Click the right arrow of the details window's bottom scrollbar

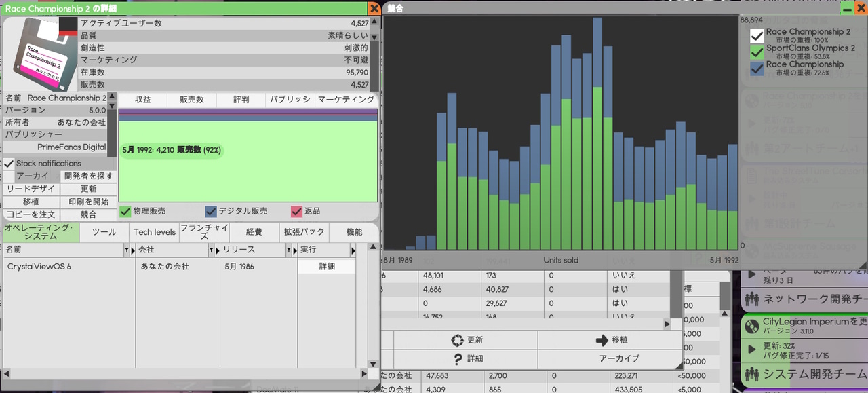[363, 374]
